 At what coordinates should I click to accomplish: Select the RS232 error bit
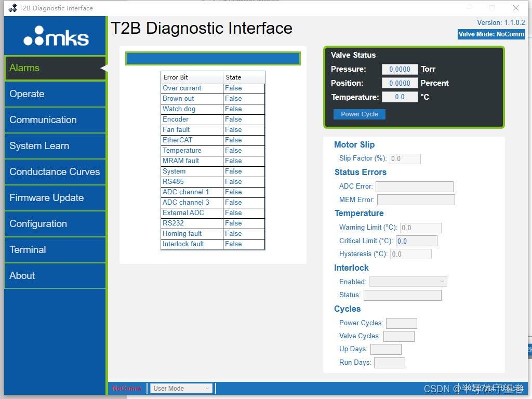point(212,223)
